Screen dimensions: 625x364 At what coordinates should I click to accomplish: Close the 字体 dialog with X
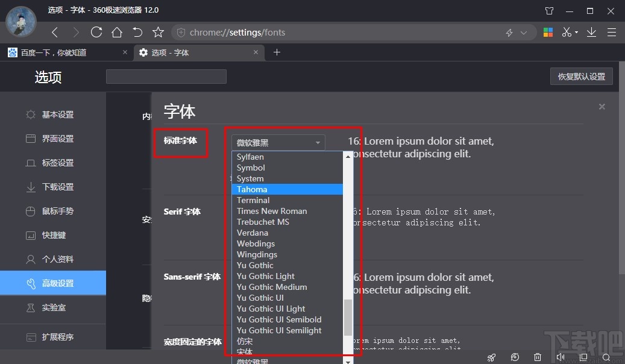point(602,107)
